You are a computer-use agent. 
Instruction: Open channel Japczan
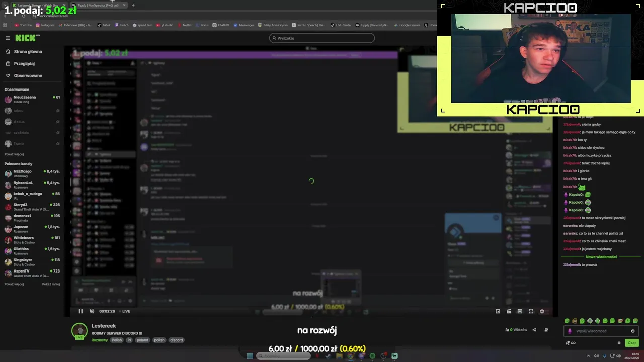pyautogui.click(x=32, y=229)
